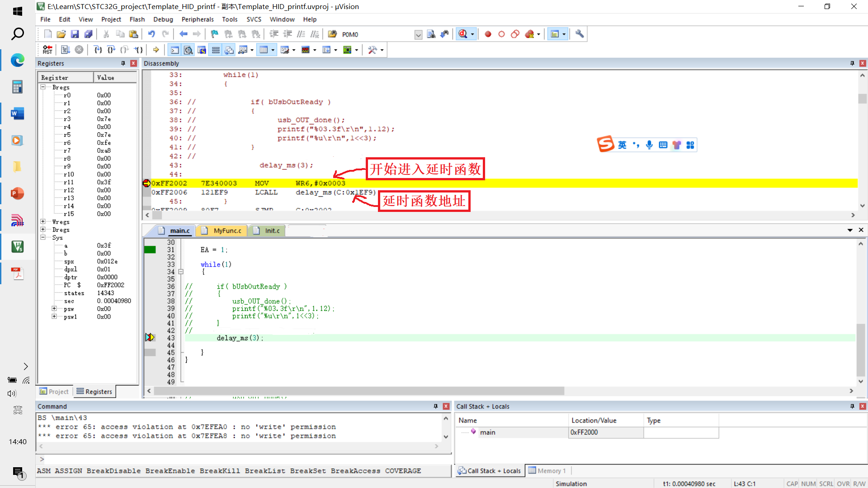Image resolution: width=868 pixels, height=488 pixels.
Task: Toggle the Call Stack Window button
Action: coord(229,50)
